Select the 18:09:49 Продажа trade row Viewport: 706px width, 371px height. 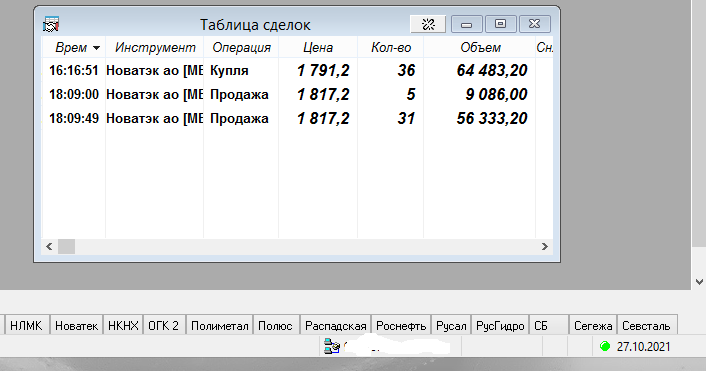[298, 118]
